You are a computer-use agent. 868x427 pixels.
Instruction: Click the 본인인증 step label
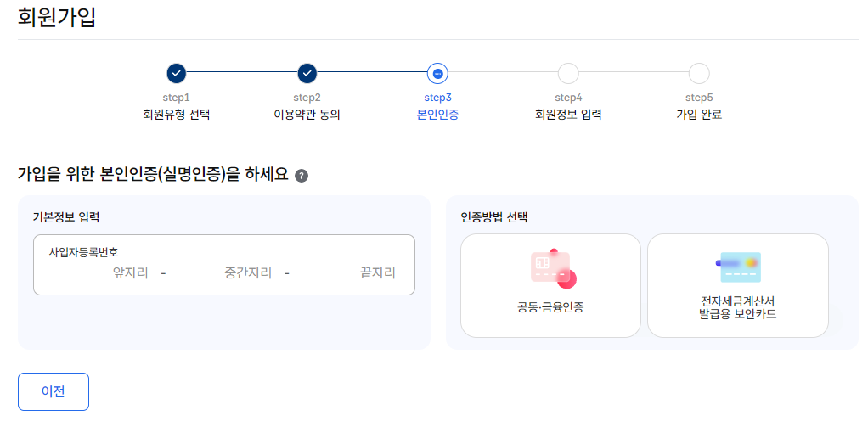[x=438, y=115]
